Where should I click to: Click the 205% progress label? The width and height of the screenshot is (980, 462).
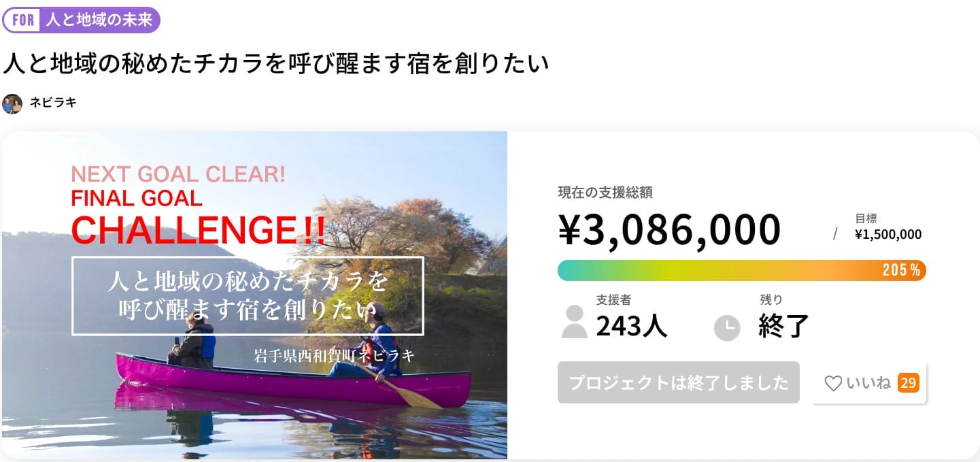[901, 270]
